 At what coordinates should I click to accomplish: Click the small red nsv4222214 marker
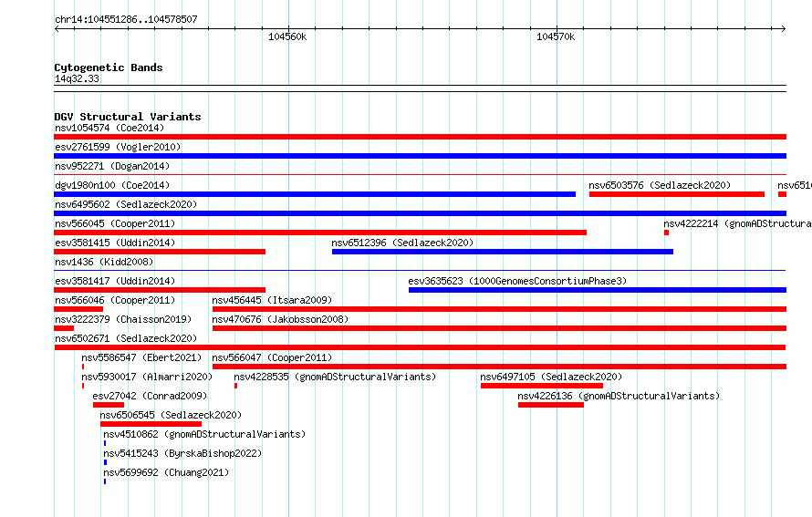pos(667,233)
